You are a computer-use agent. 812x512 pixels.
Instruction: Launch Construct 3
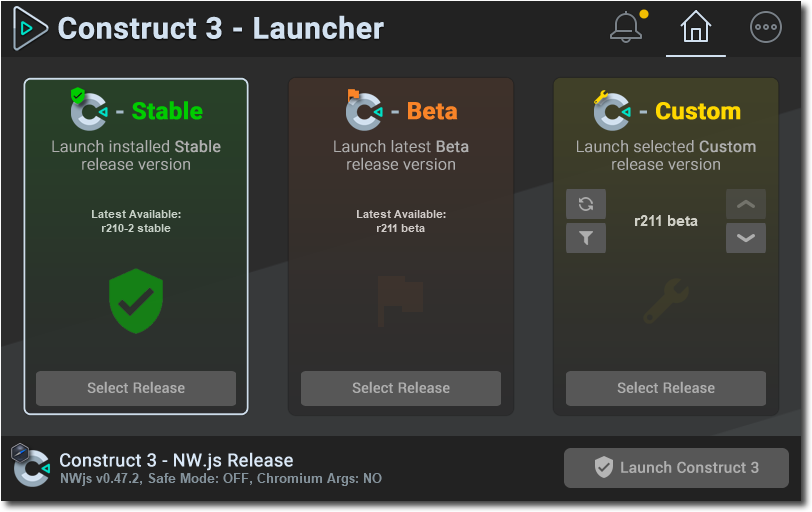676,467
